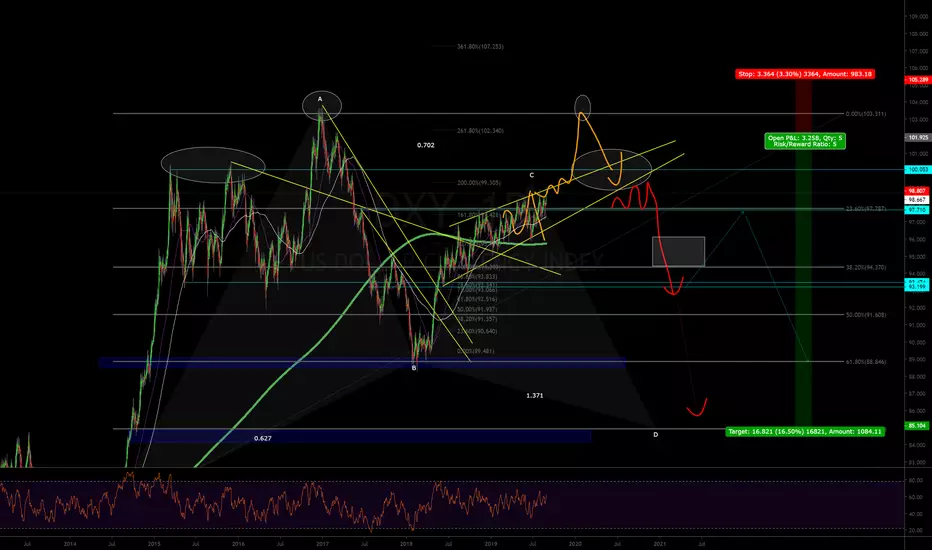Select the 0.00%(89.481) small Fibonacci label
This screenshot has width=932, height=550.
point(476,351)
